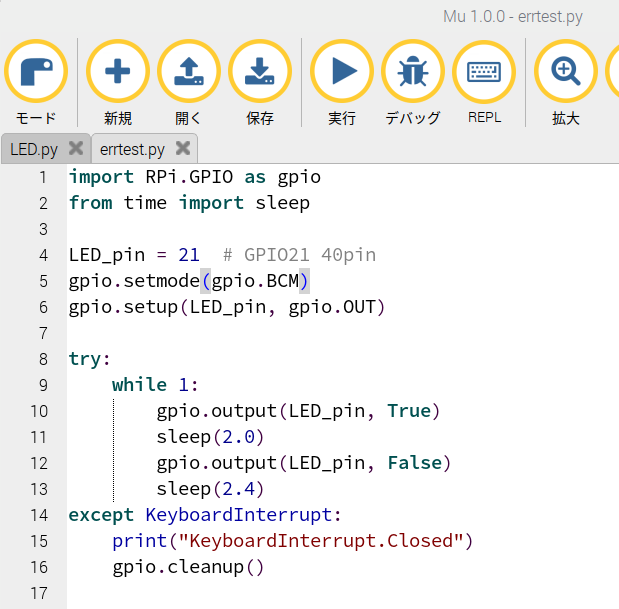Save the file with 保存 icon
619x609 pixels.
click(x=260, y=72)
